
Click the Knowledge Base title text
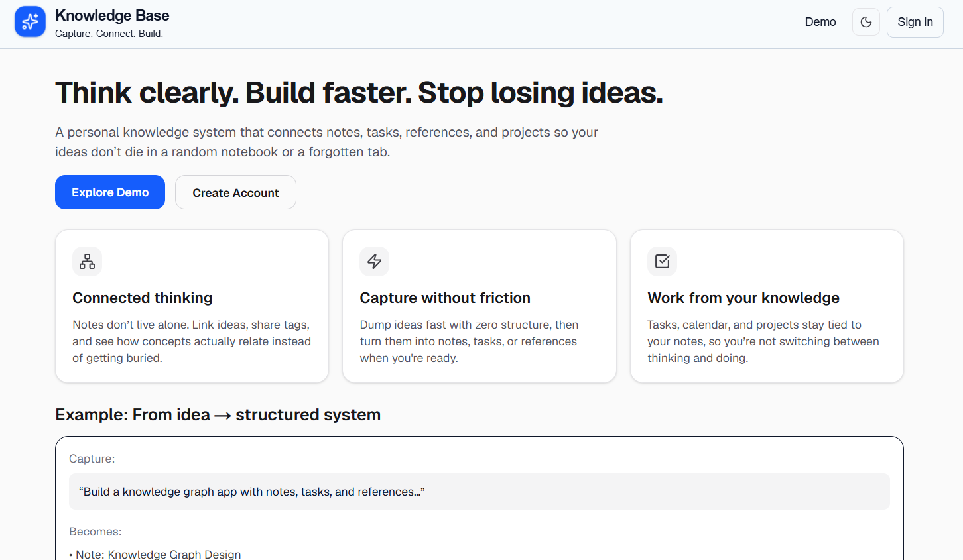(112, 15)
